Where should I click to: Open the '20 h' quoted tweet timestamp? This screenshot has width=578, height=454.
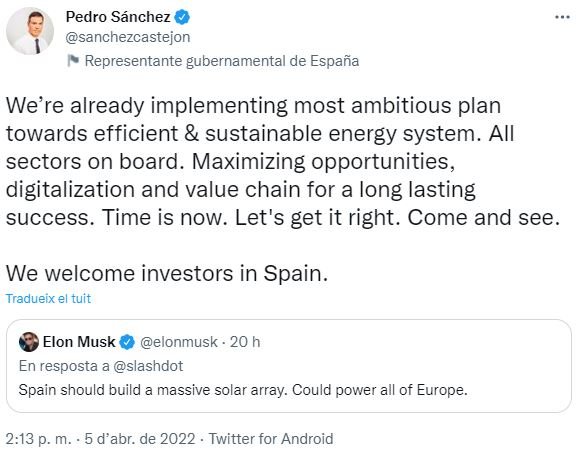pos(245,342)
